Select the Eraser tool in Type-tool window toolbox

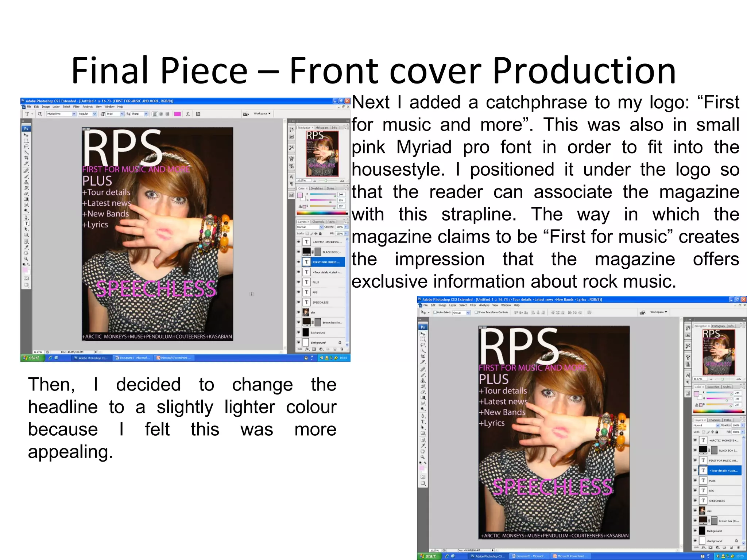(26, 194)
